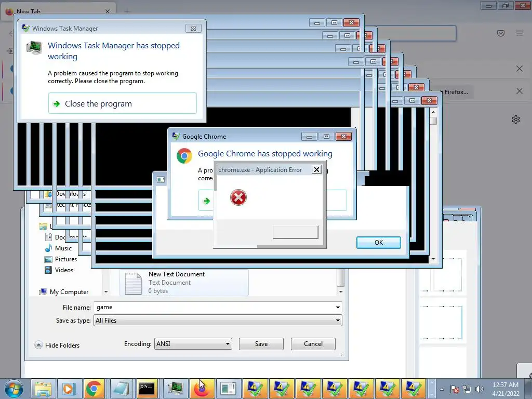Click Save in the Save As dialog

tap(261, 344)
